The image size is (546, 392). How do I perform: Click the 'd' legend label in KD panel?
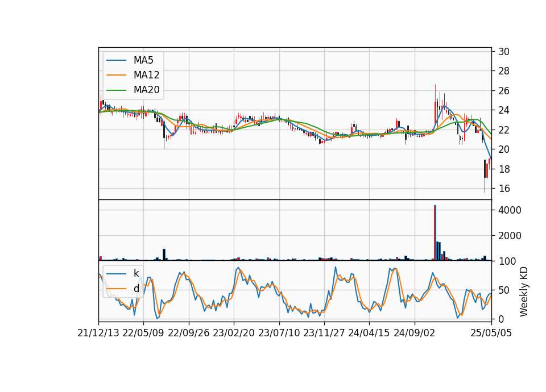click(136, 289)
